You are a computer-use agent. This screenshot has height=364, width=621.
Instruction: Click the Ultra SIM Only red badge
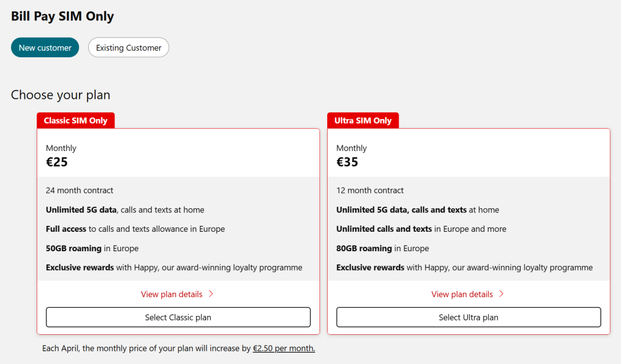click(x=363, y=121)
